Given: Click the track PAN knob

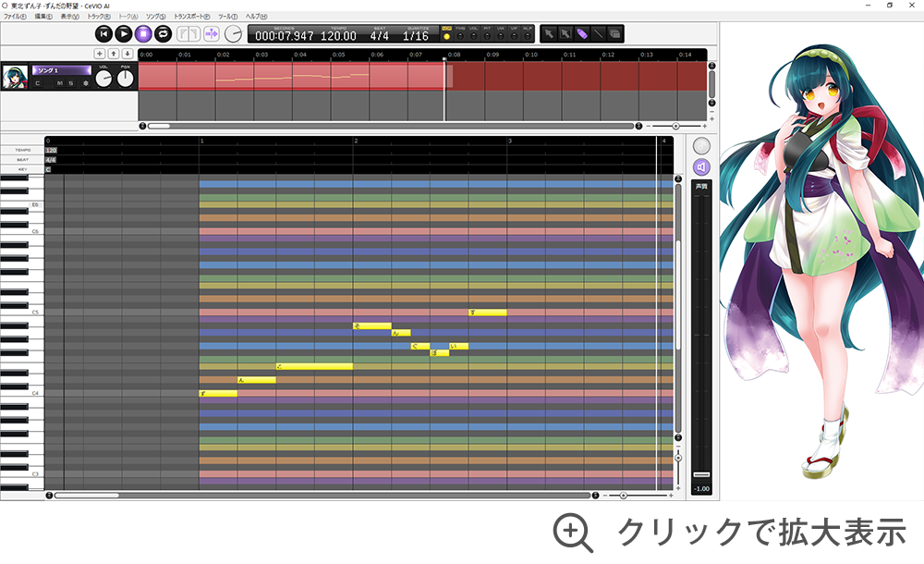Looking at the screenshot, I should (126, 79).
